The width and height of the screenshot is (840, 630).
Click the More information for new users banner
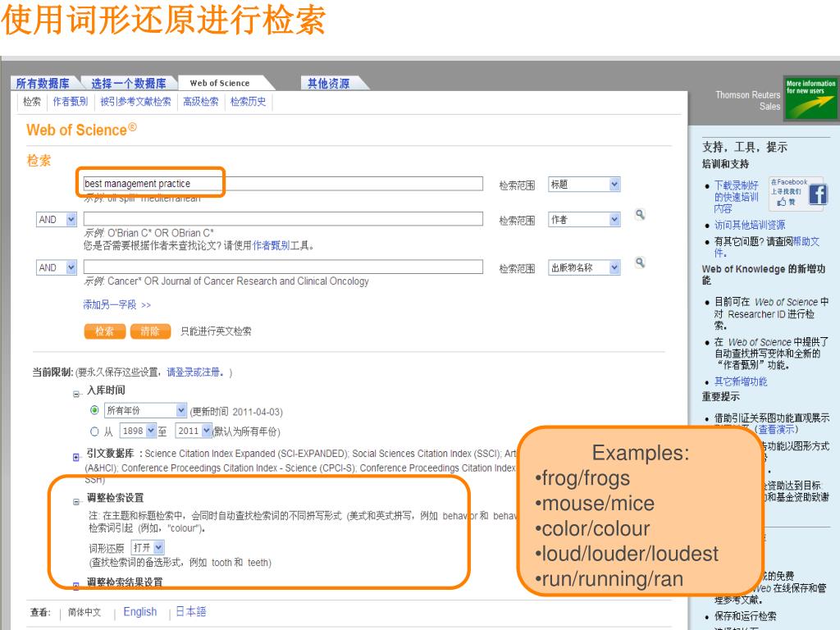pyautogui.click(x=810, y=98)
